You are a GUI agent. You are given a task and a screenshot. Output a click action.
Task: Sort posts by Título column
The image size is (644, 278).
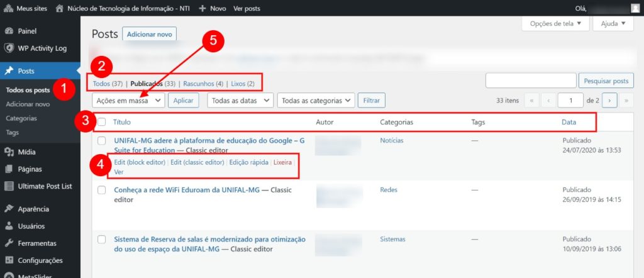(122, 122)
